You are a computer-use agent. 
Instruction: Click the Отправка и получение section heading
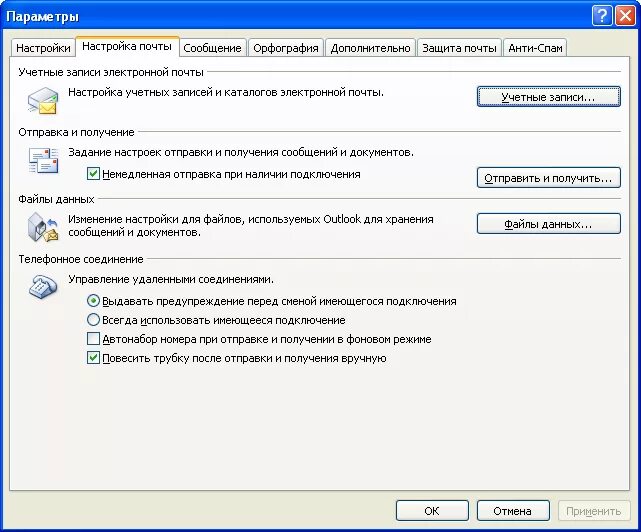[76, 132]
